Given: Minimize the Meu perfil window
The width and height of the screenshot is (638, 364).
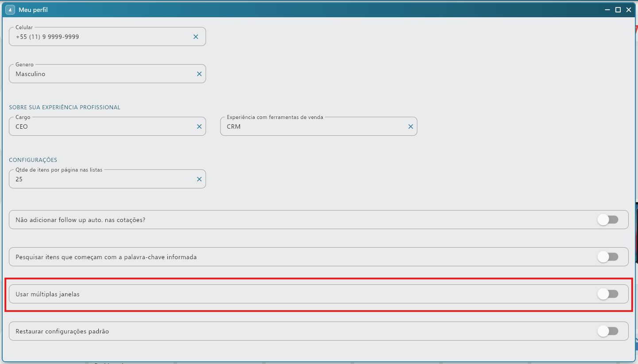Looking at the screenshot, I should pyautogui.click(x=607, y=10).
